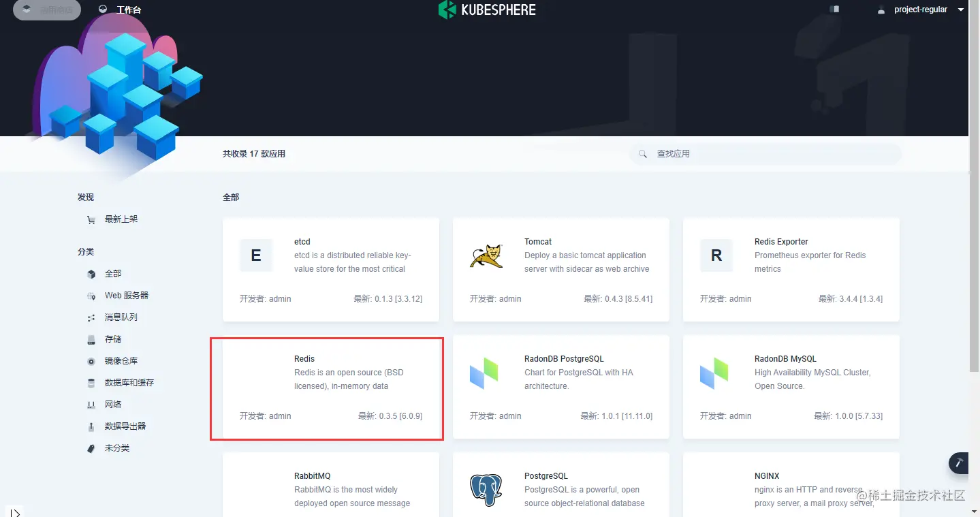Click the RabbitMQ description text
This screenshot has width=980, height=517.
click(352, 497)
